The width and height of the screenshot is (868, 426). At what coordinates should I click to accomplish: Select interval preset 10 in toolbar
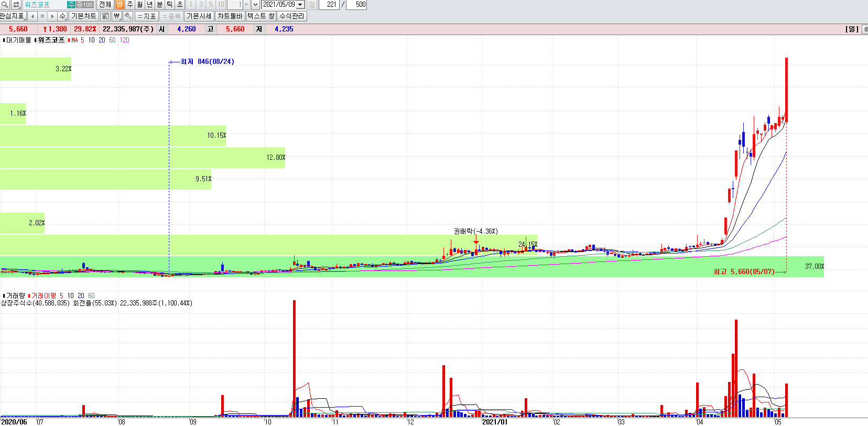pos(221,5)
